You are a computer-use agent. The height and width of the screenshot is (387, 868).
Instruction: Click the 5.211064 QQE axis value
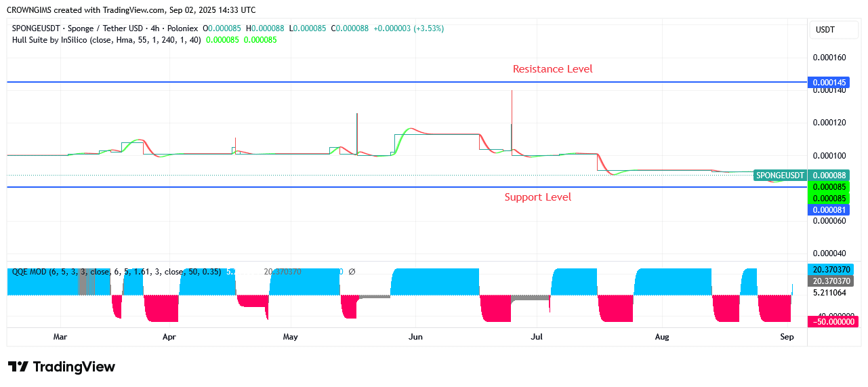point(829,293)
